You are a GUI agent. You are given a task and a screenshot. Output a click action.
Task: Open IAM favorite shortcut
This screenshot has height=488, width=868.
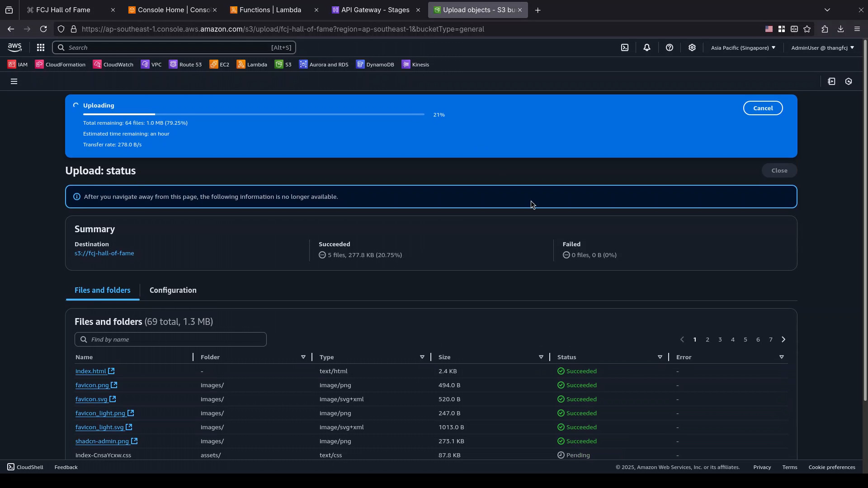(x=18, y=65)
